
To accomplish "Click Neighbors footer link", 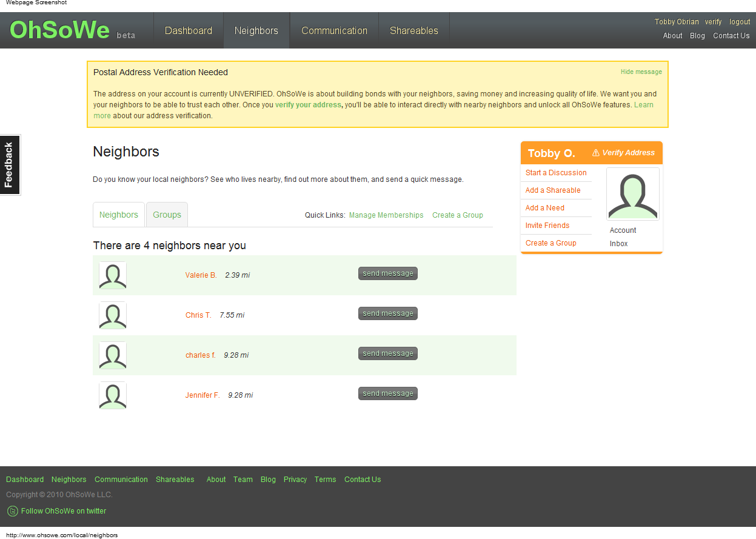I will [x=69, y=480].
